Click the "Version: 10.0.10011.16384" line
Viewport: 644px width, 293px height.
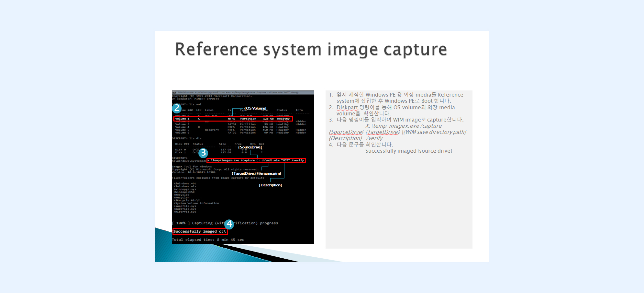point(194,172)
